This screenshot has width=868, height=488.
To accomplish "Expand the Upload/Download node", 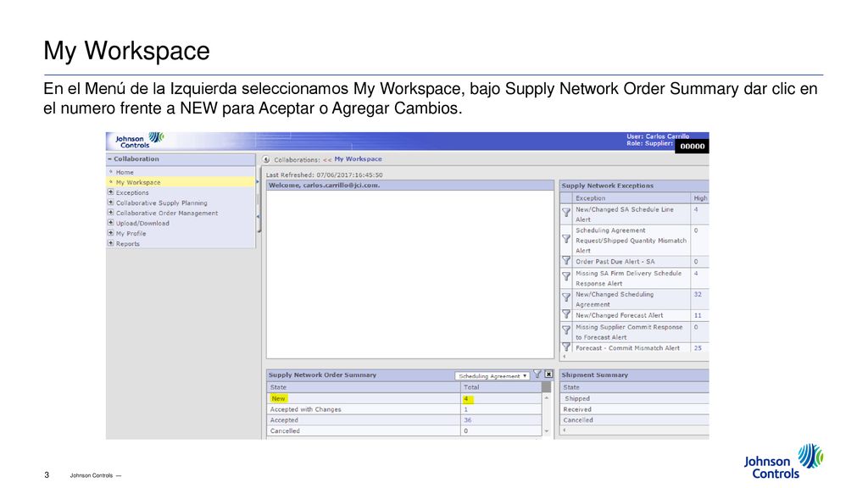I will 111,223.
